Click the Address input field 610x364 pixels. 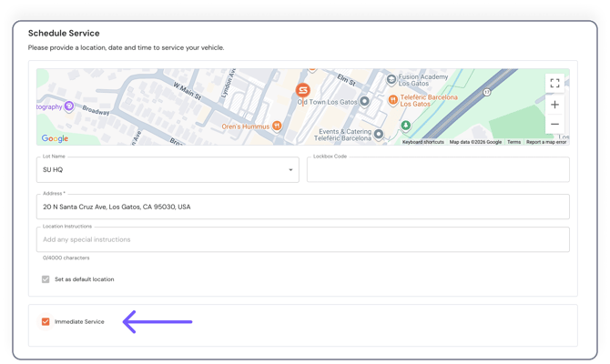(303, 207)
